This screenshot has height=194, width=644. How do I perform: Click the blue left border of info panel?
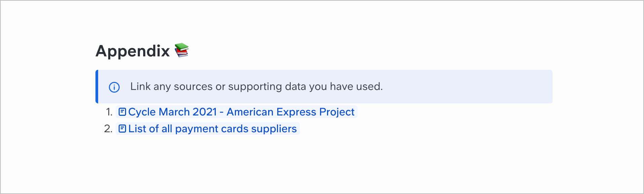[97, 87]
